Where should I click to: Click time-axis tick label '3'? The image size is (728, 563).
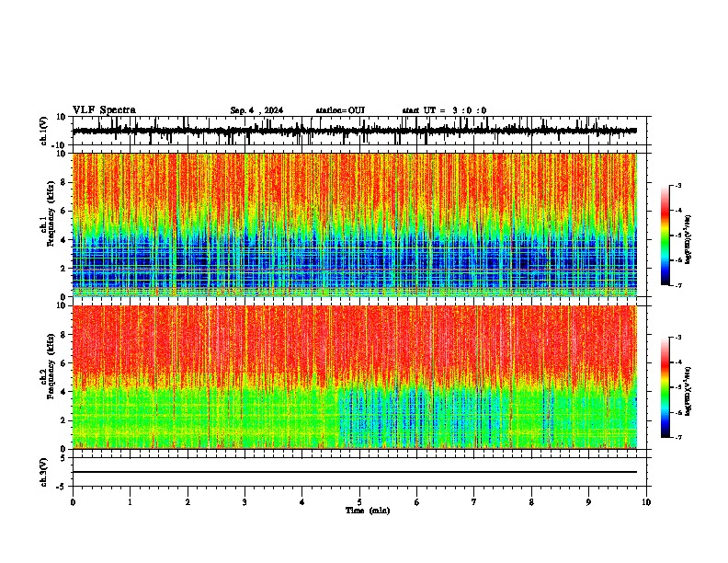tap(245, 502)
